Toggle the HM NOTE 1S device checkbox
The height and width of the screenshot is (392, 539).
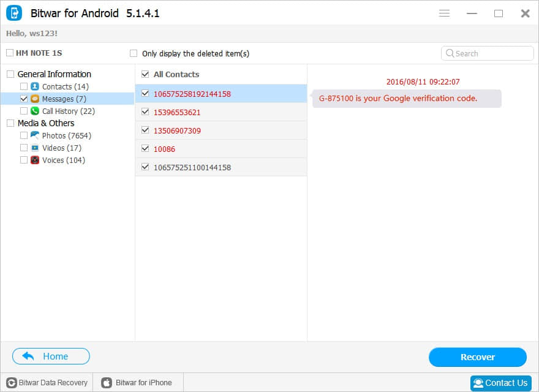pos(10,53)
